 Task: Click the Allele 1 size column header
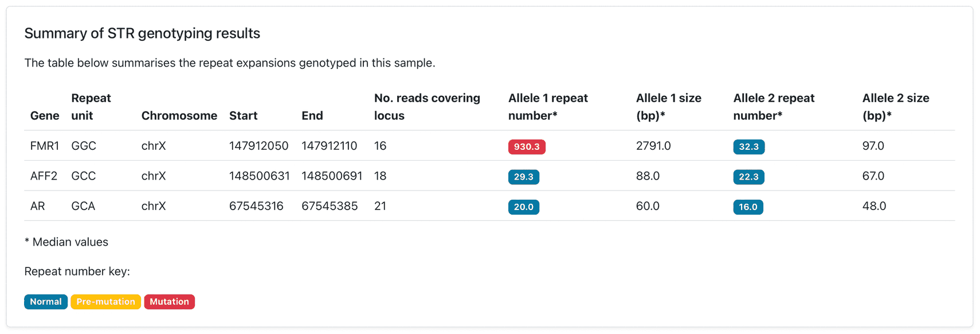tap(668, 107)
